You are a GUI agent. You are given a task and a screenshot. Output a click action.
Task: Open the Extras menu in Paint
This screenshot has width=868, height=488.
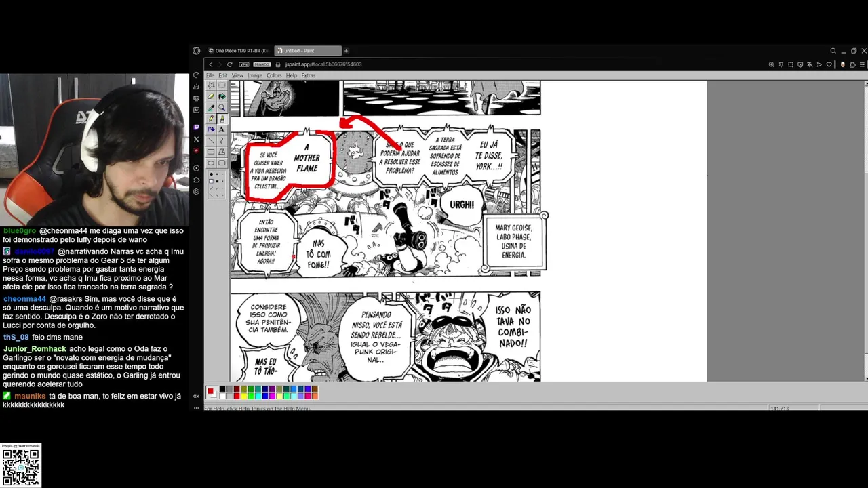309,75
